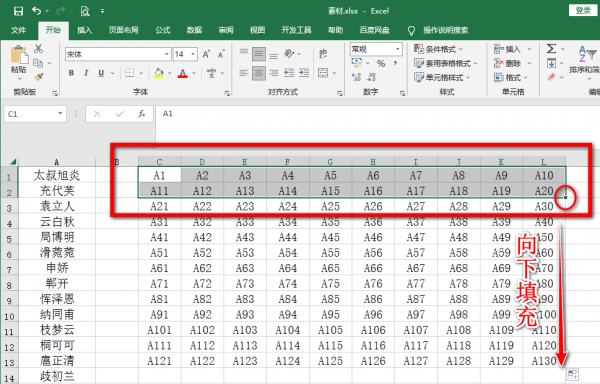Decrease the font size

pos(221,54)
